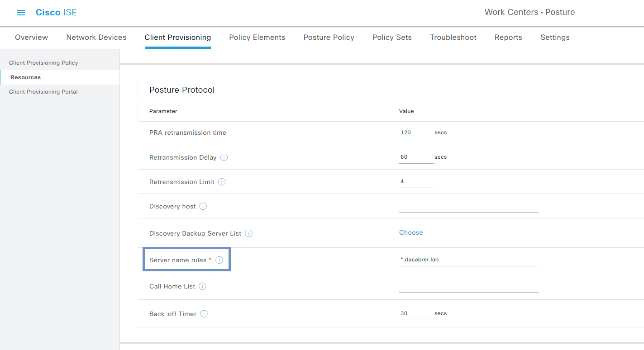This screenshot has height=350, width=644.
Task: Open the Network Devices tab
Action: [96, 38]
